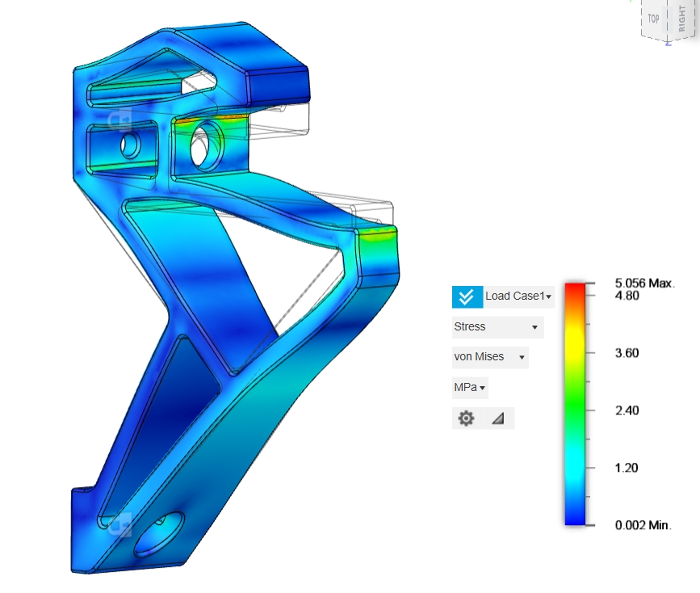The width and height of the screenshot is (700, 593).
Task: Click the bottom mounting hole of the bracket
Action: [x=159, y=534]
